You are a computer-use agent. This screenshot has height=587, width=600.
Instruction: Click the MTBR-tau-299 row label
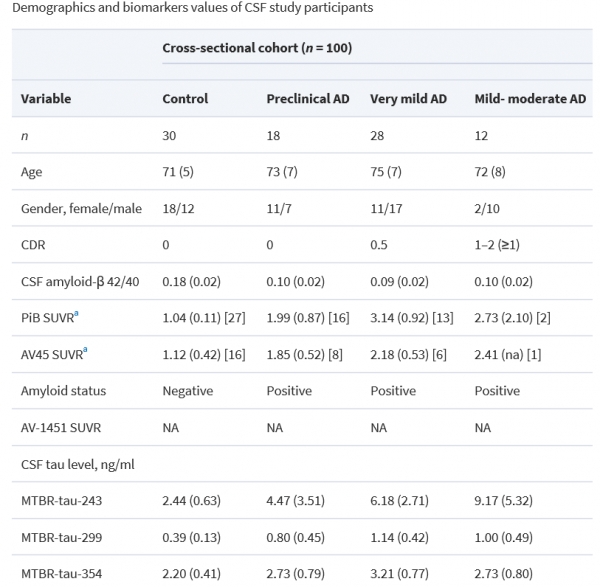click(x=63, y=537)
